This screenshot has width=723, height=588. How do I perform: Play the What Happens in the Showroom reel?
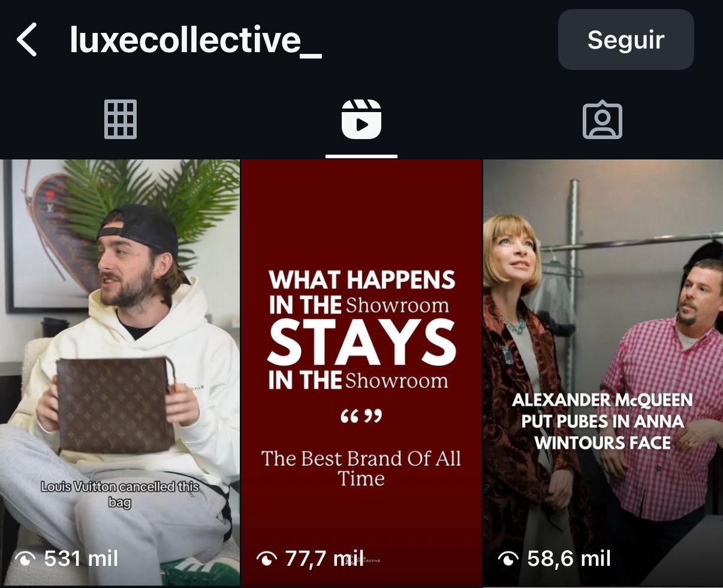361,373
